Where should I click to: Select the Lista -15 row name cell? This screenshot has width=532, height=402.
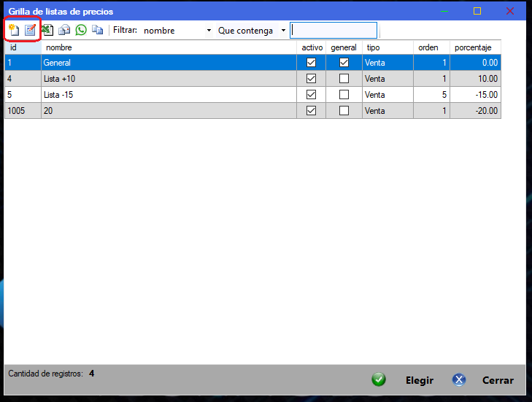pos(168,95)
